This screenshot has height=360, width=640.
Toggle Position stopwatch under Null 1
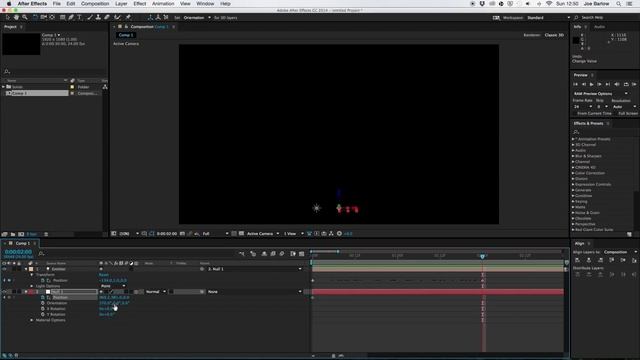43,298
